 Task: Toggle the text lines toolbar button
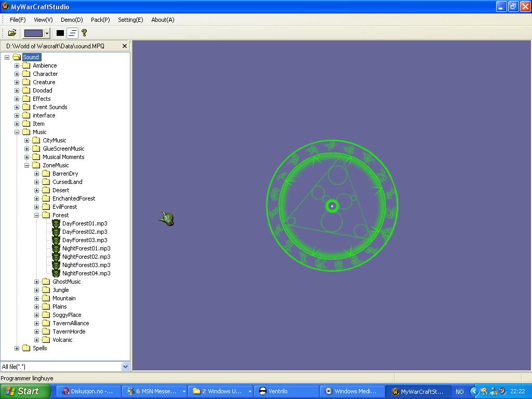72,33
